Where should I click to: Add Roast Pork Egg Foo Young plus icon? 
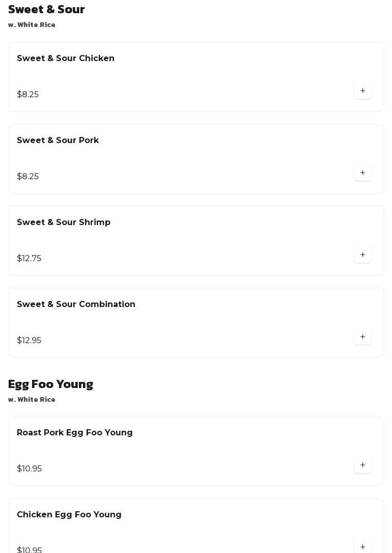[362, 465]
